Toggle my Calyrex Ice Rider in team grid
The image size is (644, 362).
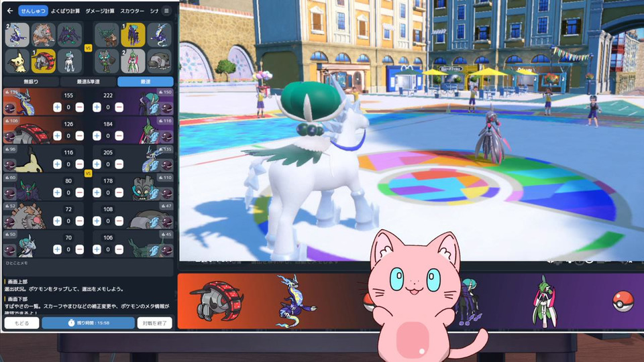[x=70, y=61]
